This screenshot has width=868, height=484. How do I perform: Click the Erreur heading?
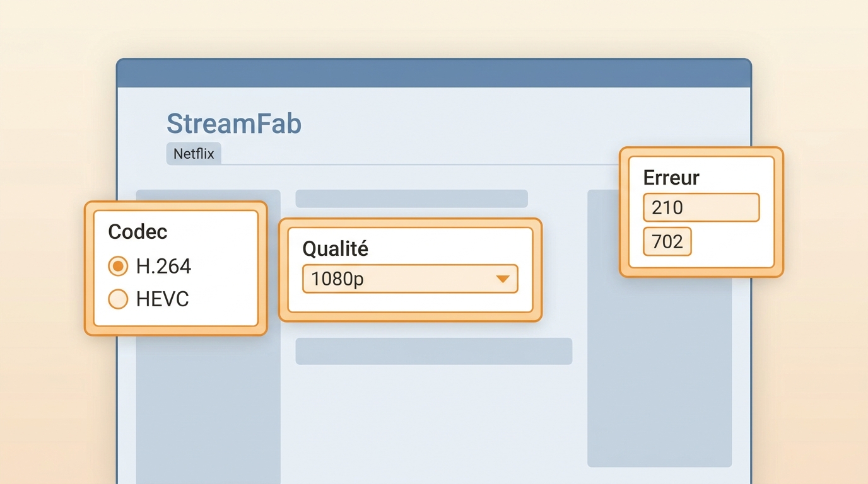671,177
